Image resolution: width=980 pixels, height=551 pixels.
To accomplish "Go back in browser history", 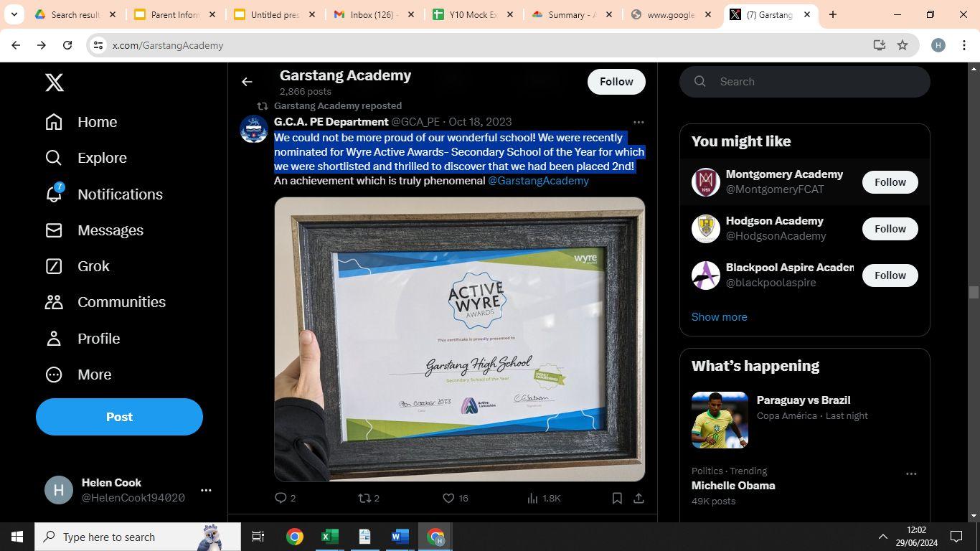I will (16, 45).
